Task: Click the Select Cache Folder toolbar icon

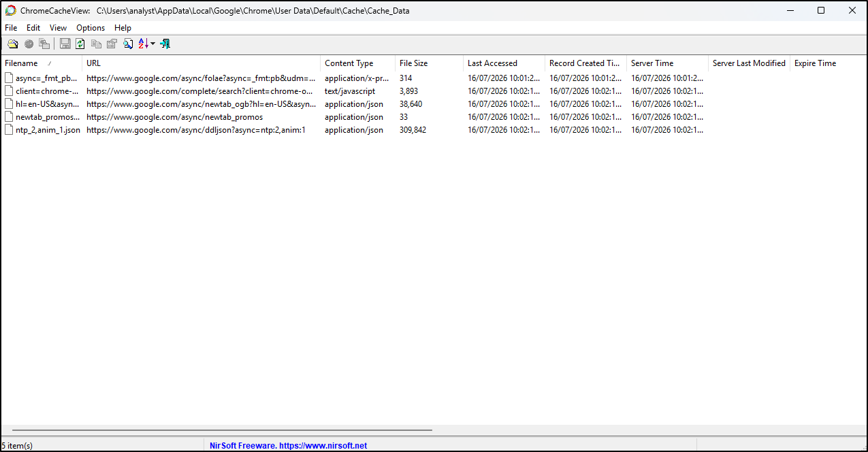Action: tap(12, 44)
